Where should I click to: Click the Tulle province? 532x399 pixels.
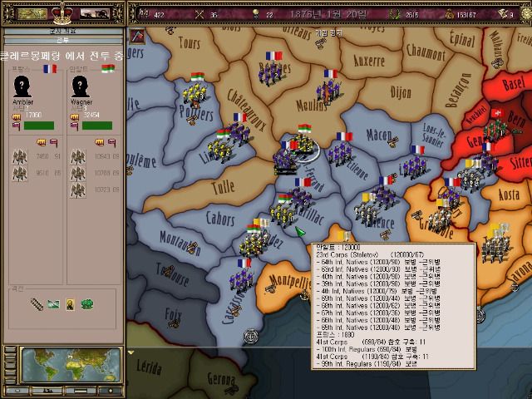tap(223, 187)
